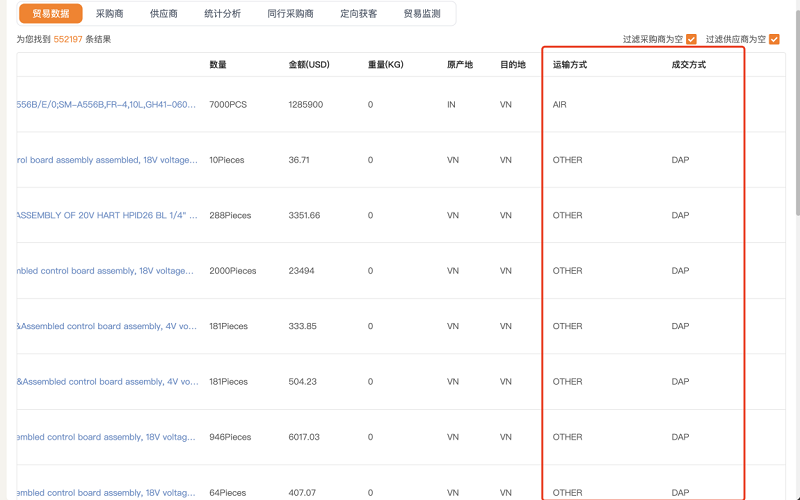This screenshot has height=500, width=800.
Task: Open the 10Pieces control board assembly link
Action: pyautogui.click(x=107, y=160)
